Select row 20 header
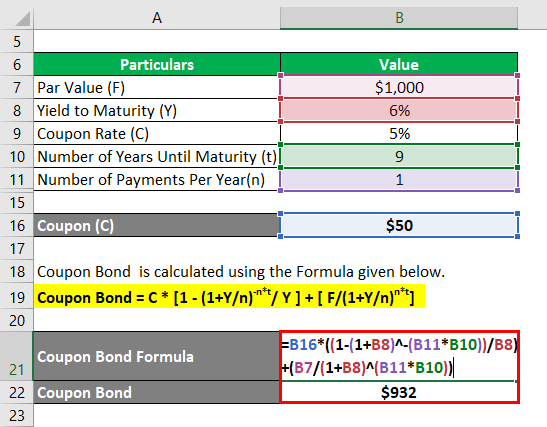The image size is (547, 427). [x=17, y=320]
